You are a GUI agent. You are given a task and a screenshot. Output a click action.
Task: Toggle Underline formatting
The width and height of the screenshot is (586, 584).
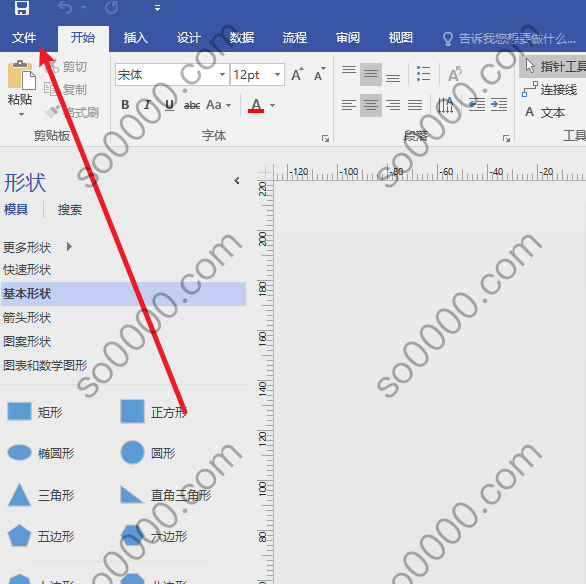tap(169, 105)
